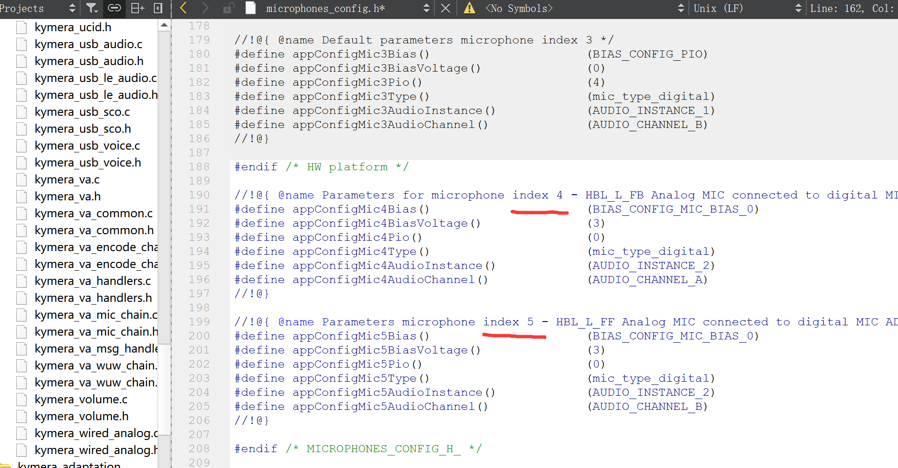Toggle synchronize with editor link icon
The height and width of the screenshot is (468, 898).
115,8
